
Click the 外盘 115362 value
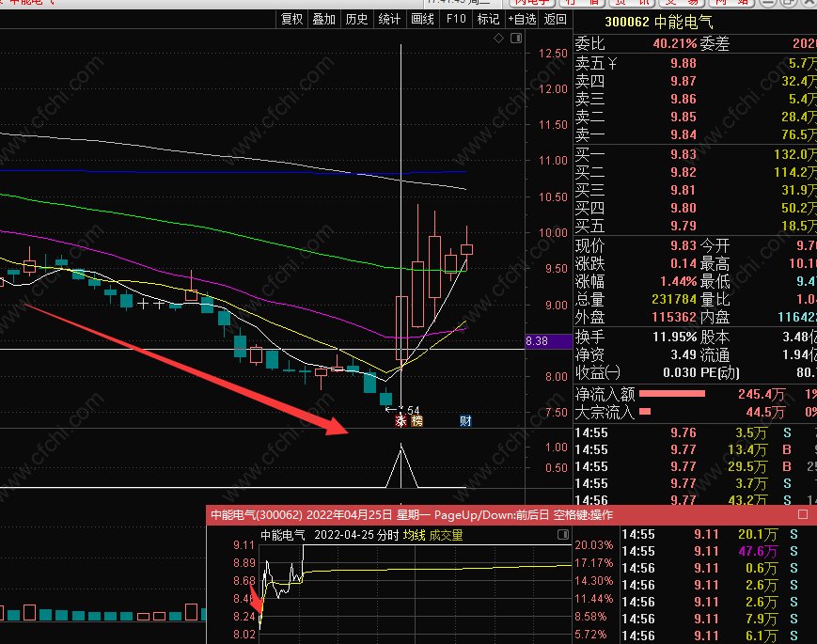tap(674, 318)
